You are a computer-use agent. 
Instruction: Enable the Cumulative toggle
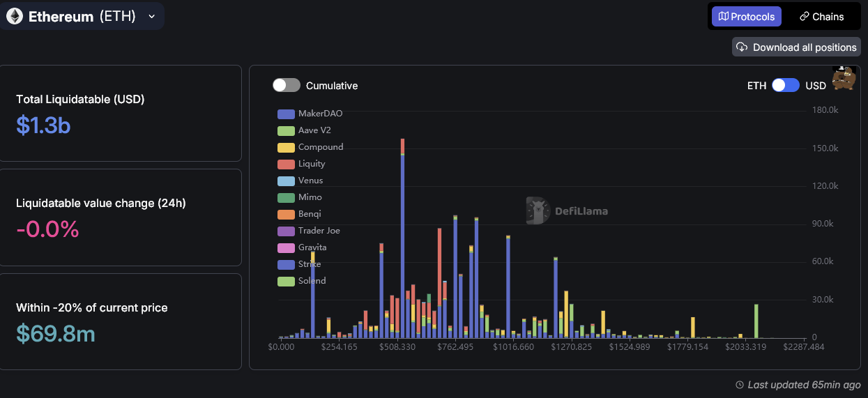pos(286,85)
